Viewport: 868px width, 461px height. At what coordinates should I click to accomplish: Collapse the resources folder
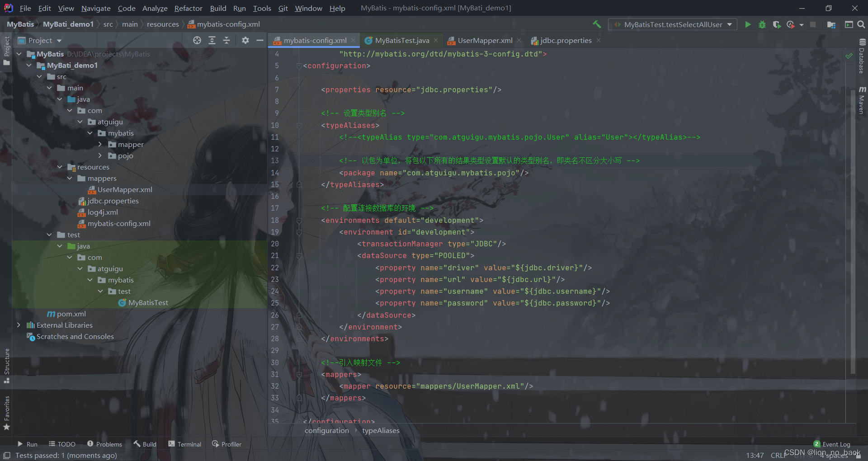coord(60,167)
